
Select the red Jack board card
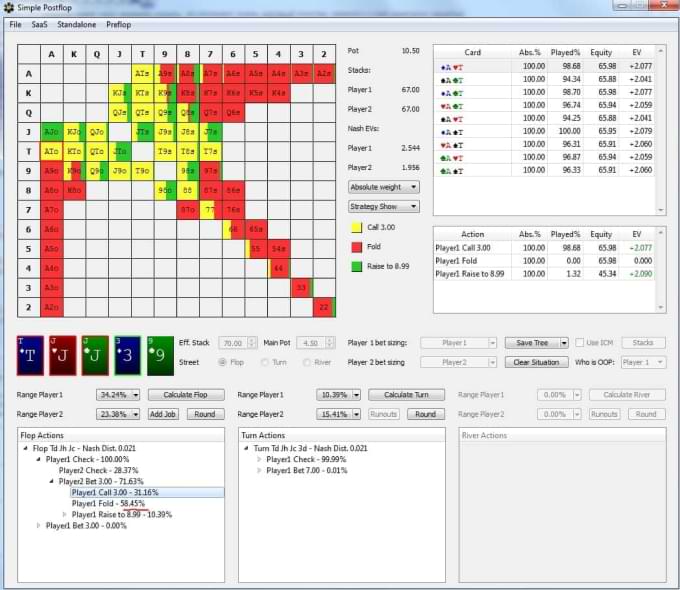click(x=63, y=355)
